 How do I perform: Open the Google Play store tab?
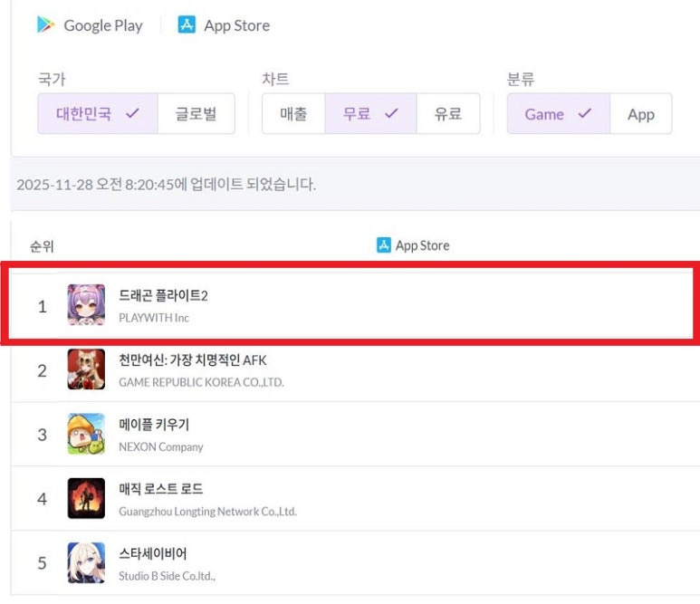[x=90, y=25]
